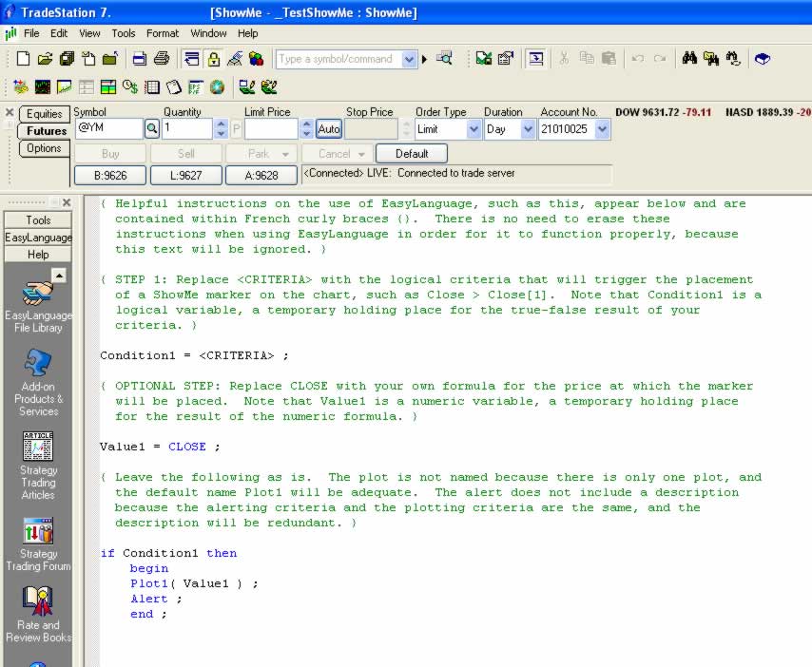Viewport: 812px width, 667px height.
Task: Switch to the Equities order tab
Action: click(x=45, y=114)
